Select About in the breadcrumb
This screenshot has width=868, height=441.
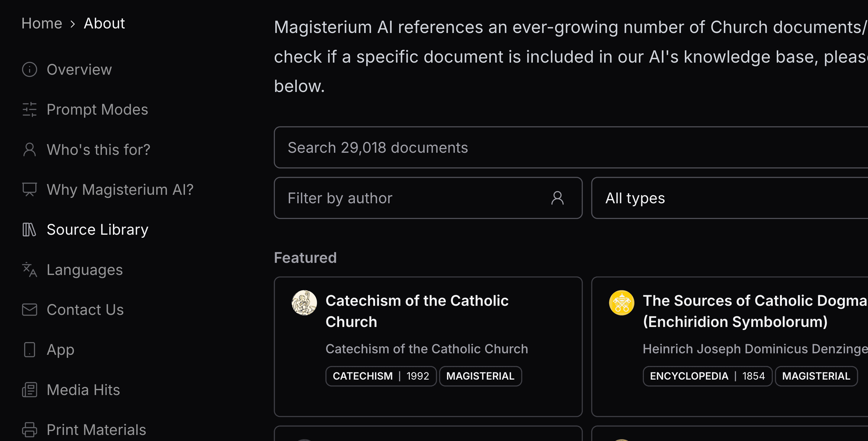coord(104,23)
